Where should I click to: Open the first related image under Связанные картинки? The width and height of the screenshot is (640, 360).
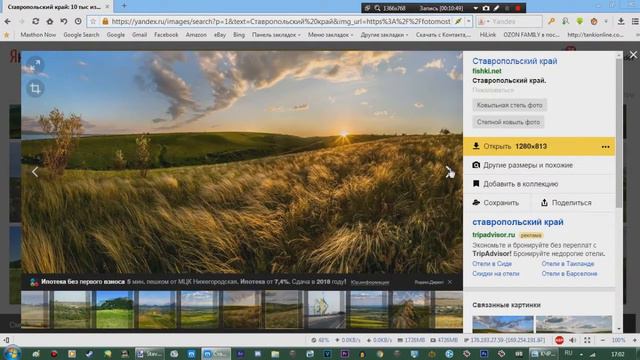(503, 324)
